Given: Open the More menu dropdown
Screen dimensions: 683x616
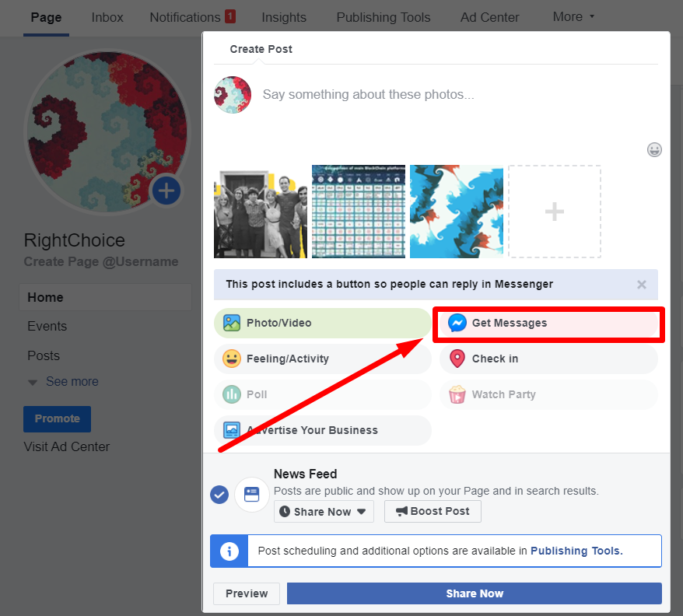Looking at the screenshot, I should [x=573, y=16].
